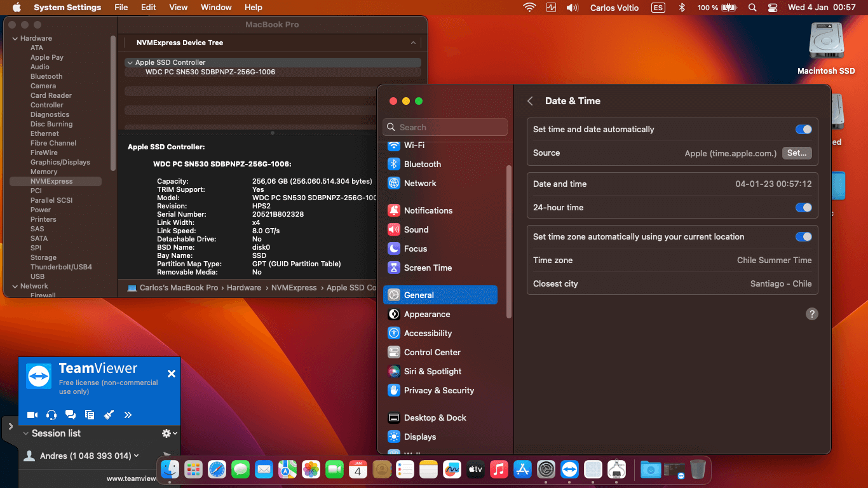Toggle automatic time zone by location

tap(803, 237)
